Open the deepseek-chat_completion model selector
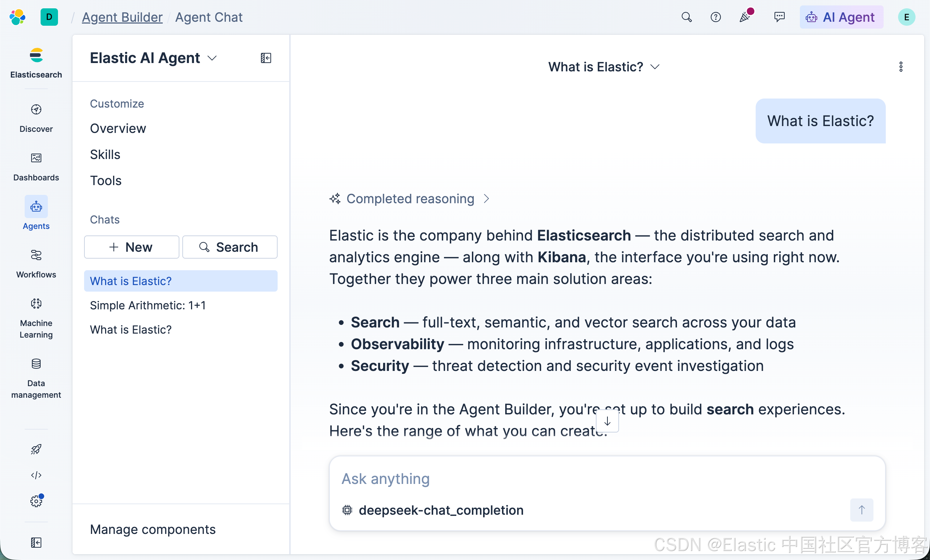Image resolution: width=930 pixels, height=560 pixels. (x=432, y=510)
